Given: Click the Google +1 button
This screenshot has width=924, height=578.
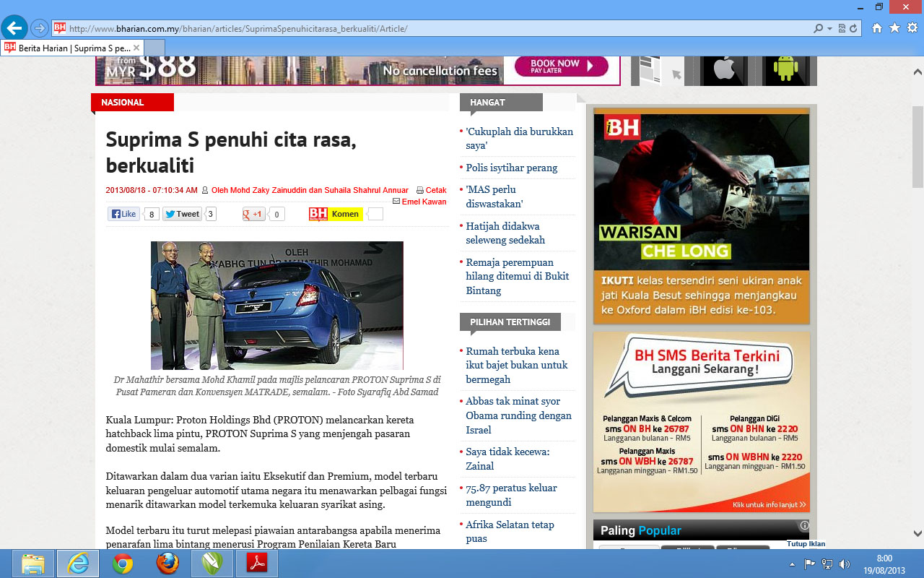Looking at the screenshot, I should pyautogui.click(x=253, y=214).
